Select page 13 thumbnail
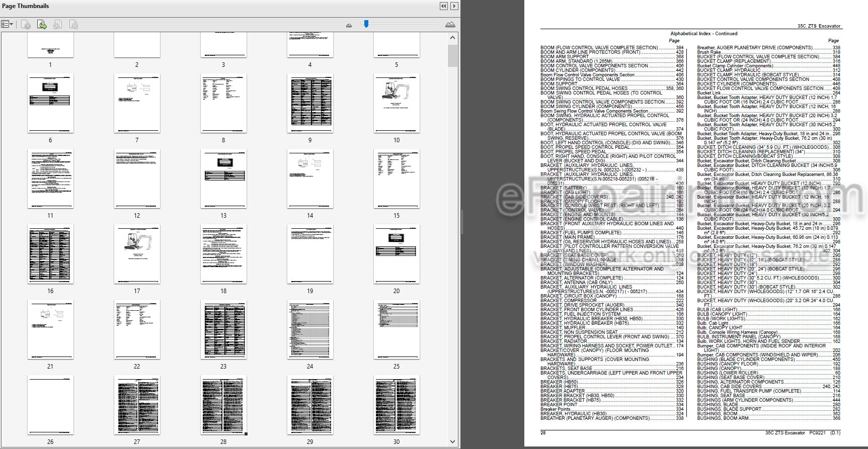Viewport: 868px width, 449px height. 223,178
